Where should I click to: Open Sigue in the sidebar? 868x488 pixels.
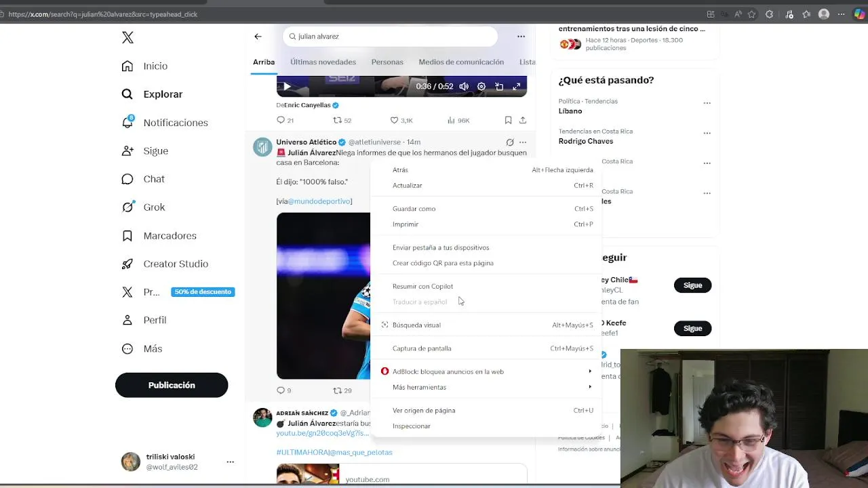coord(144,150)
